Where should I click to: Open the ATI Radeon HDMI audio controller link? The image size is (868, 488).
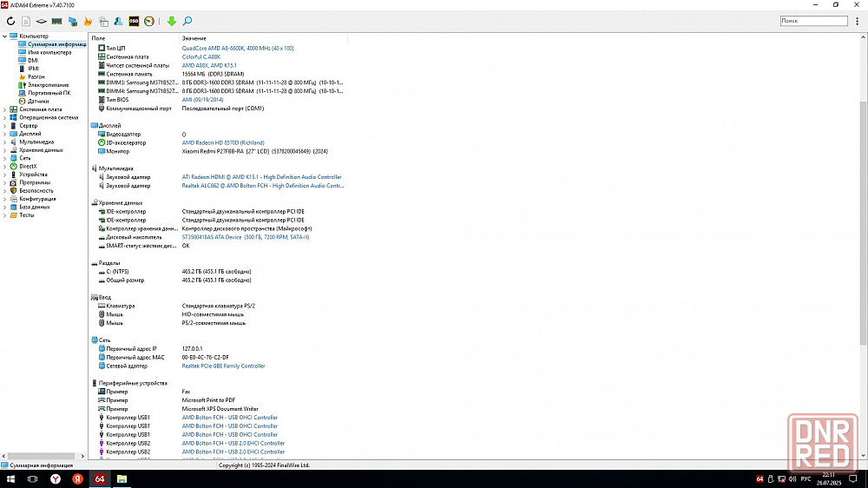pos(261,177)
